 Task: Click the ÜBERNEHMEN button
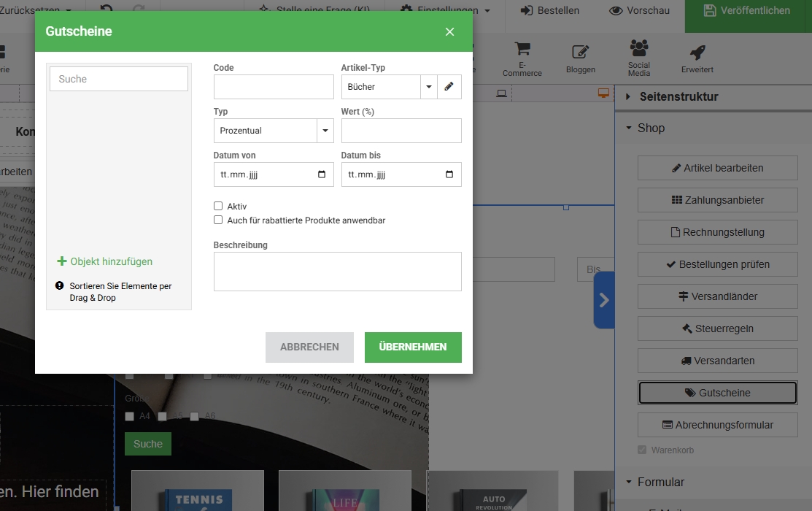[413, 347]
